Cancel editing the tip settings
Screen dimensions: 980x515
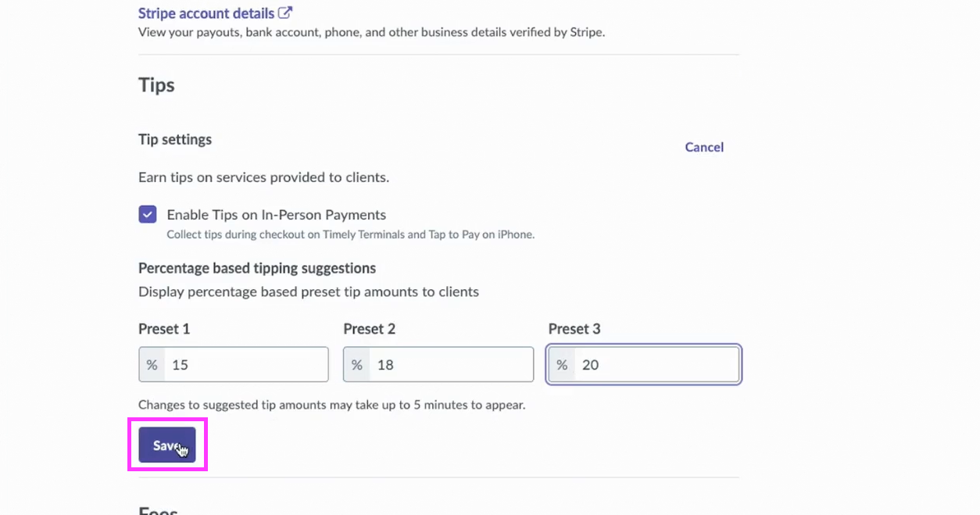tap(704, 147)
